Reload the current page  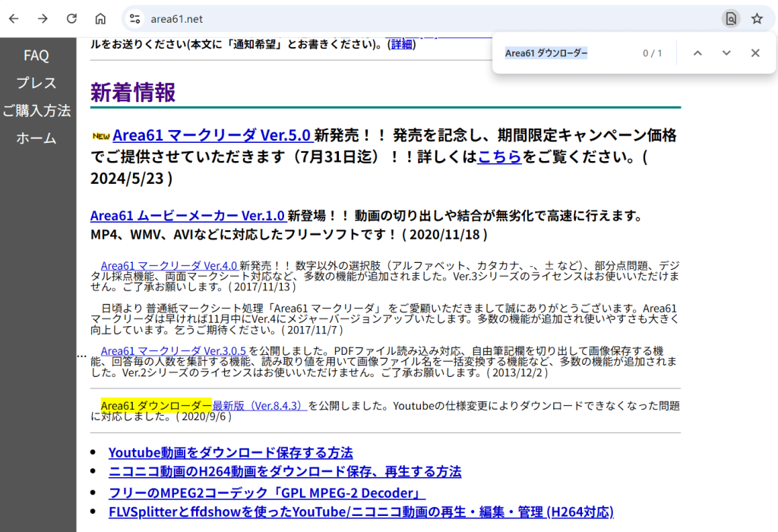coord(71,19)
